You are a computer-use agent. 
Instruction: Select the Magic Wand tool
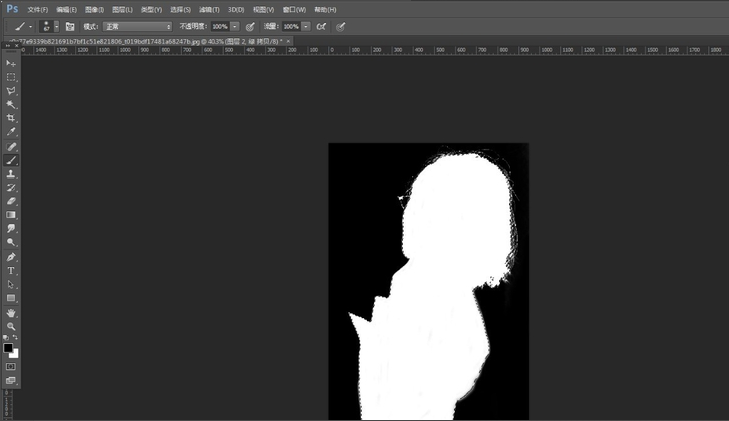coord(11,105)
